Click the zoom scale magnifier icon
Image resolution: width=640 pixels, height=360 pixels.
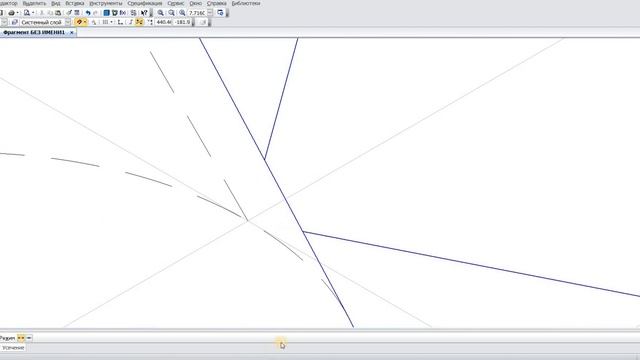click(x=182, y=13)
